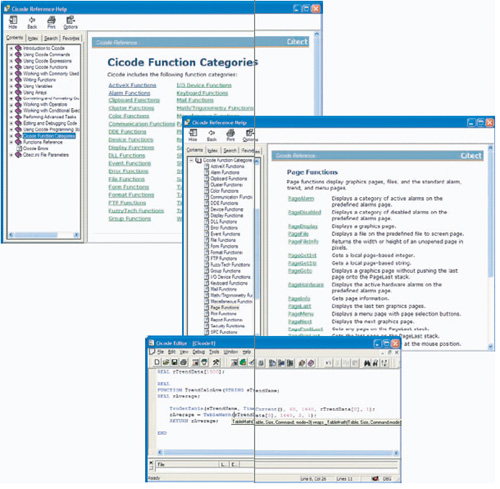Image resolution: width=500 pixels, height=489 pixels.
Task: Open Clipboard Functions link
Action: (134, 100)
